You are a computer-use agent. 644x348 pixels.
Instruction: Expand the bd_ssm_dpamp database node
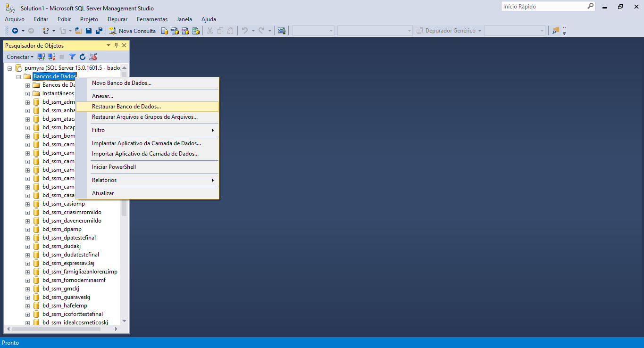[x=27, y=229]
